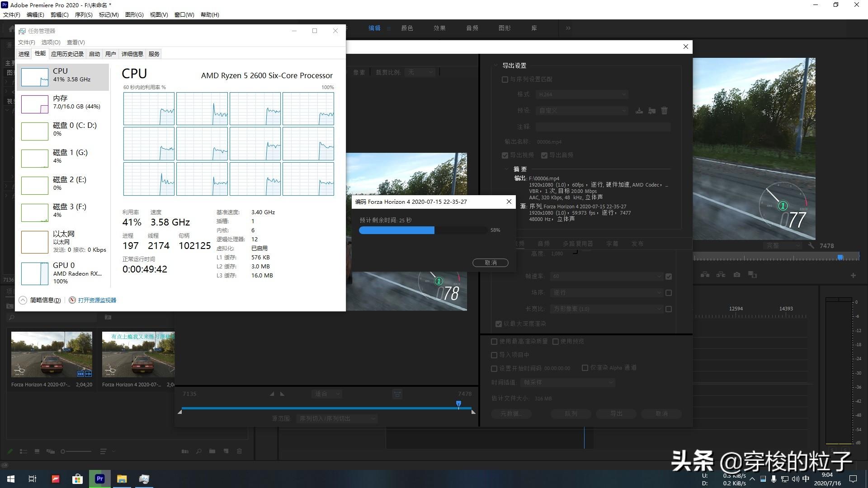Click the comparison view icon in program monitor
This screenshot has width=868, height=488.
(753, 275)
